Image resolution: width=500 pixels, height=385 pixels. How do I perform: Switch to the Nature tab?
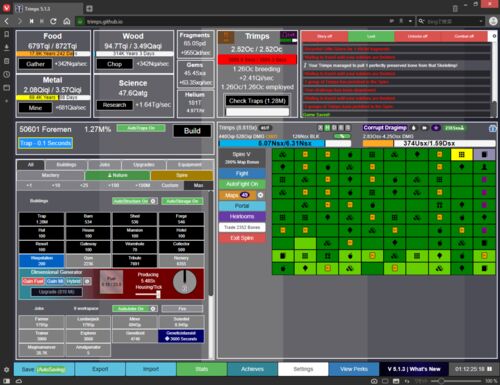tap(118, 175)
